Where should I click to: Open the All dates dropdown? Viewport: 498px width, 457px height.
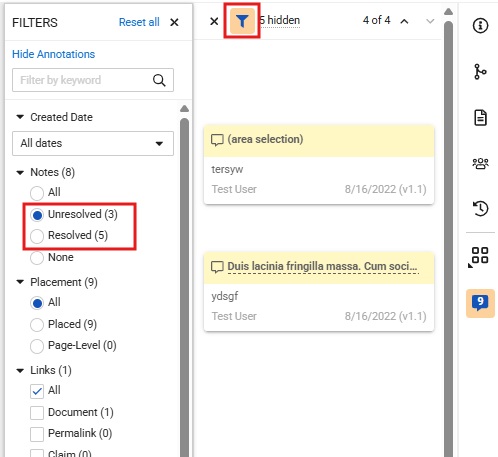point(93,143)
